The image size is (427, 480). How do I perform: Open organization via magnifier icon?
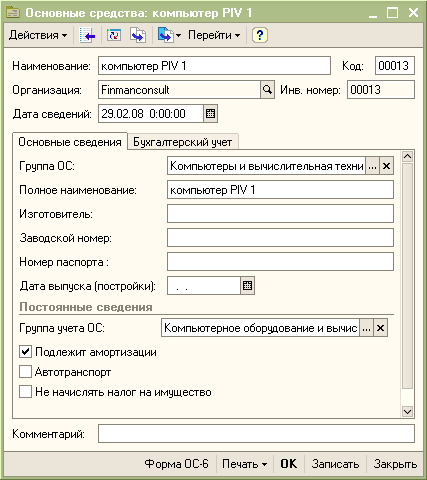pos(267,90)
